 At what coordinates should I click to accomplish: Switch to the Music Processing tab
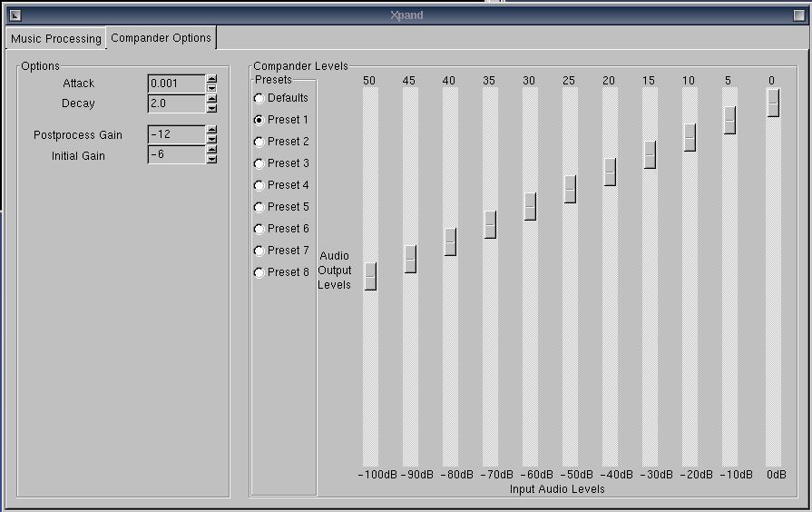pyautogui.click(x=56, y=39)
